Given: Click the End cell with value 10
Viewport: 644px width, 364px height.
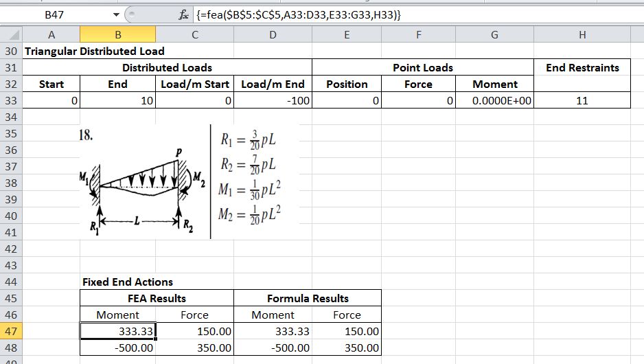Looking at the screenshot, I should point(118,101).
